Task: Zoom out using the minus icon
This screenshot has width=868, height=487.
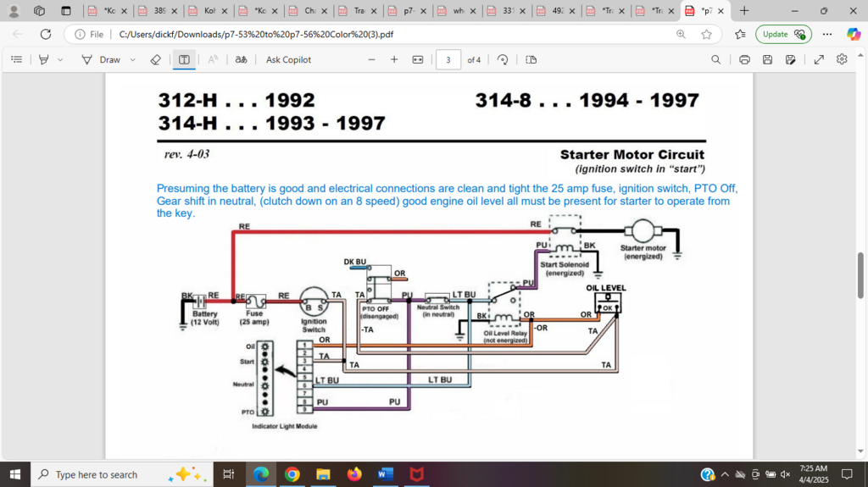Action: [371, 59]
